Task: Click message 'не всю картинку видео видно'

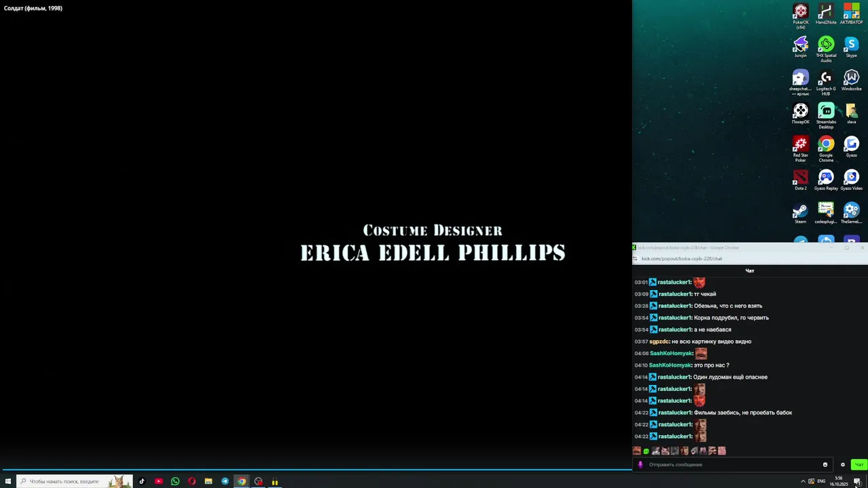Action: tap(711, 342)
